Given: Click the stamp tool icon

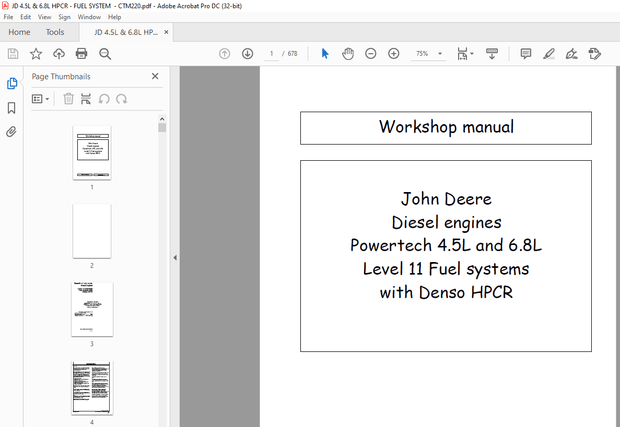Looking at the screenshot, I should (x=594, y=53).
